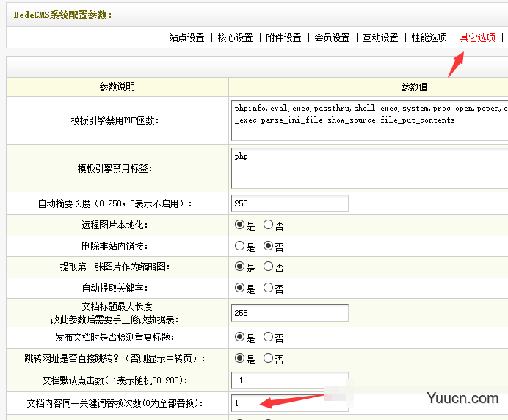Click the 文档标题最大长度 input field

coord(289,313)
